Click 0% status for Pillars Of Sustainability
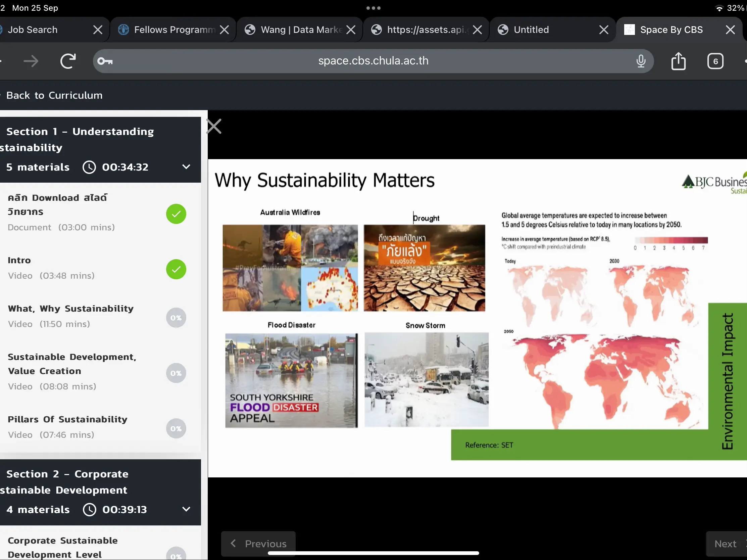747x560 pixels. pos(176,428)
